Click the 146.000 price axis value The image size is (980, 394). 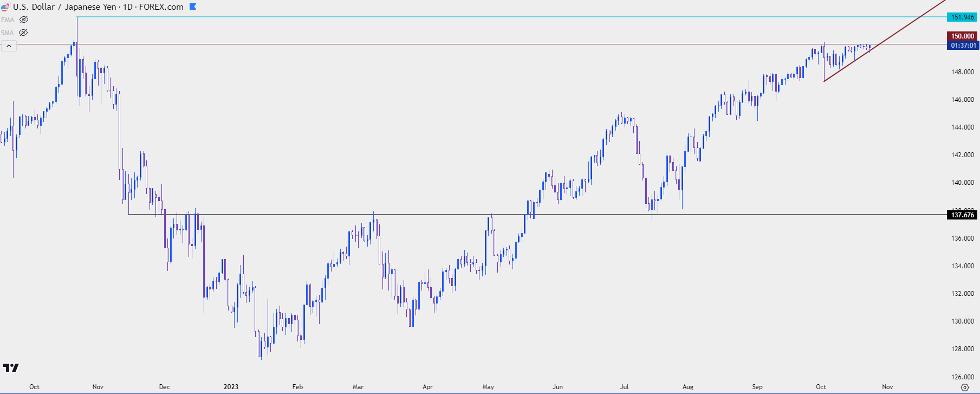tap(963, 100)
